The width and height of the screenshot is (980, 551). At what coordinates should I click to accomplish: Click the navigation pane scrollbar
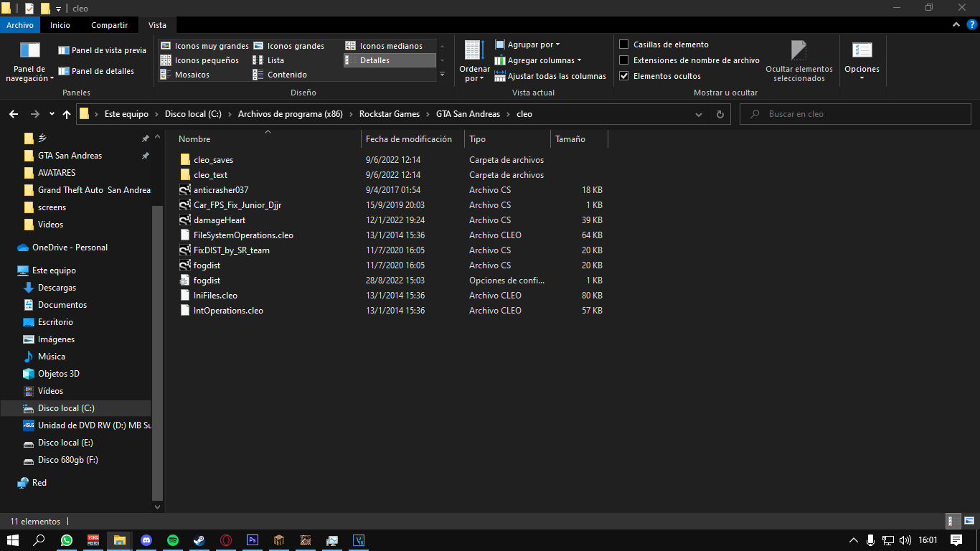pos(158,352)
